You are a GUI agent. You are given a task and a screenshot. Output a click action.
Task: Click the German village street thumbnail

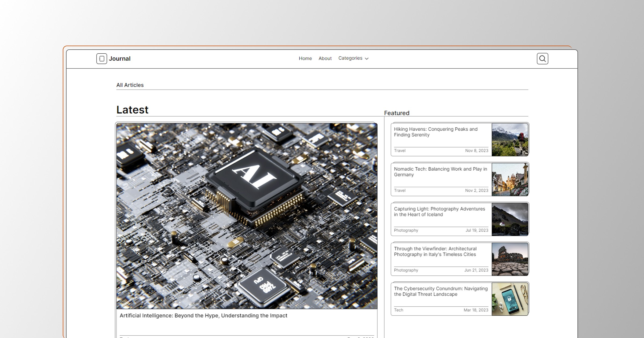click(x=510, y=179)
